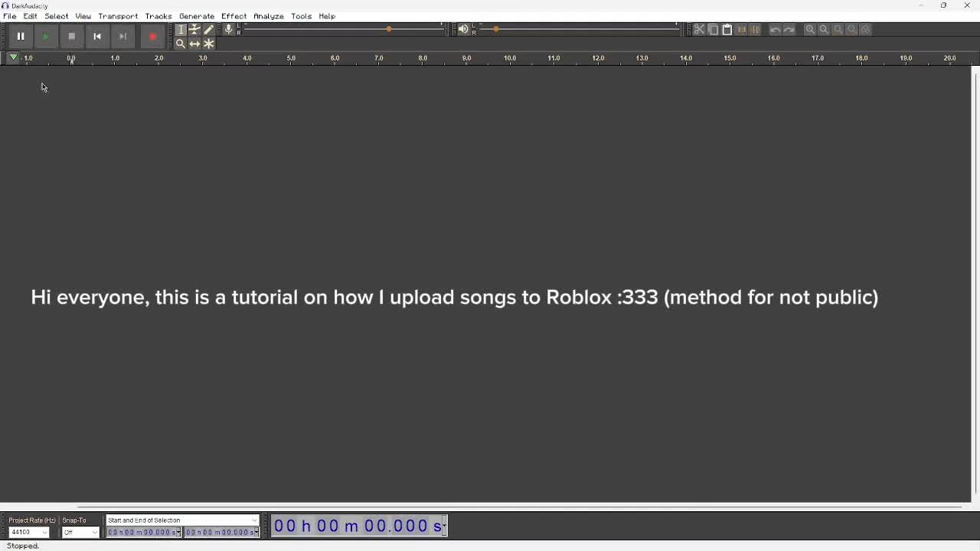Open the Generate menu
980x551 pixels.
click(197, 16)
